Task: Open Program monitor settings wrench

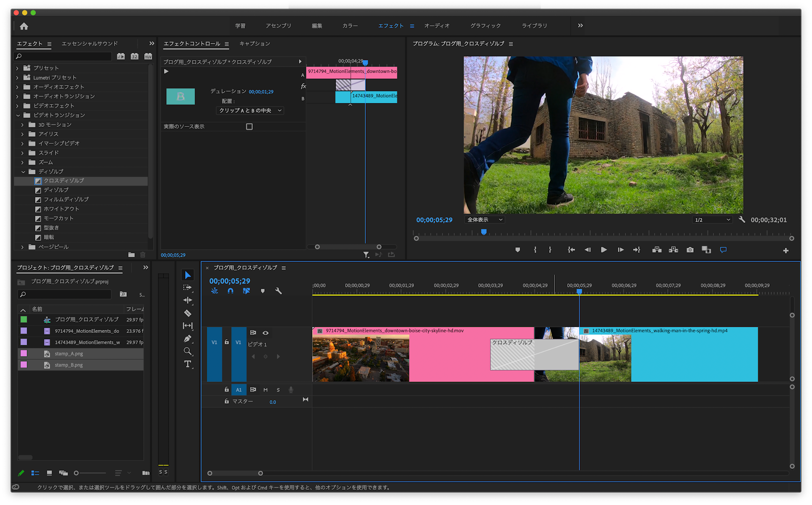Action: [742, 220]
